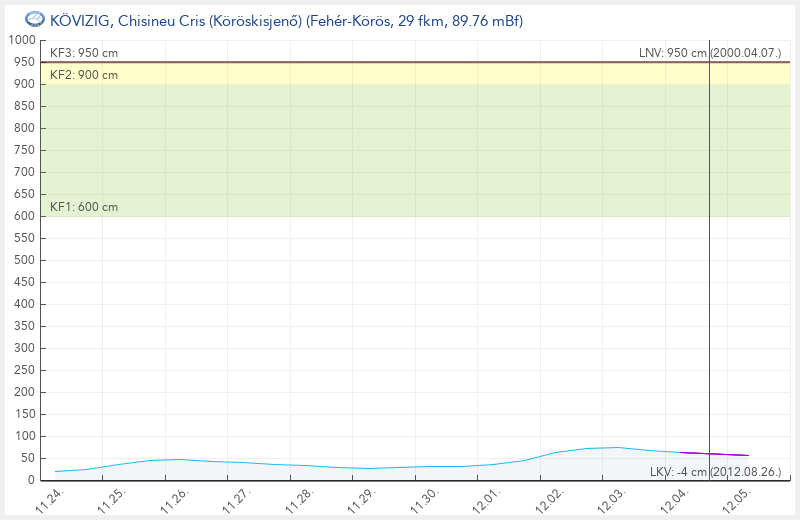Viewport: 800px width, 520px height.
Task: Click the 12.03. date on the x-axis
Action: click(x=610, y=500)
